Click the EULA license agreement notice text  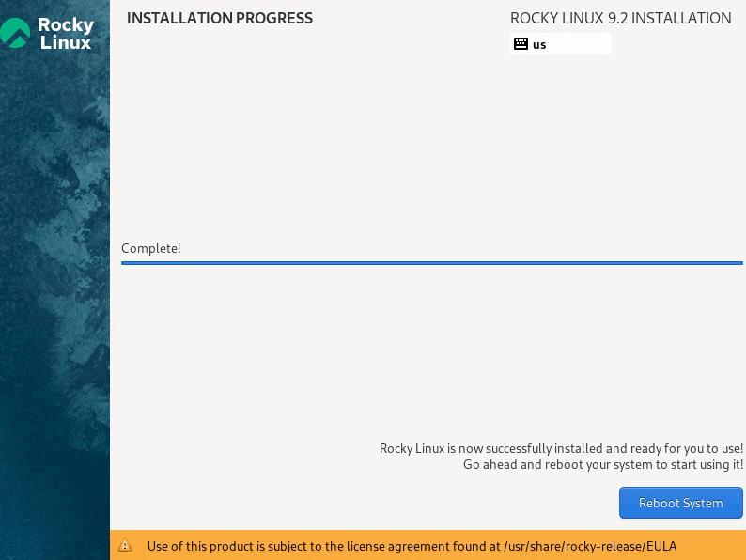[x=412, y=546]
